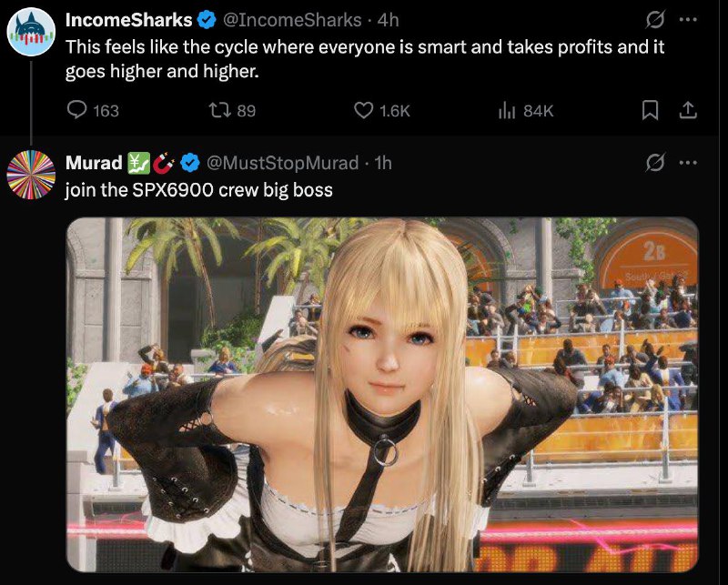Enlarge the attached game character image
The height and width of the screenshot is (585, 728).
click(382, 395)
